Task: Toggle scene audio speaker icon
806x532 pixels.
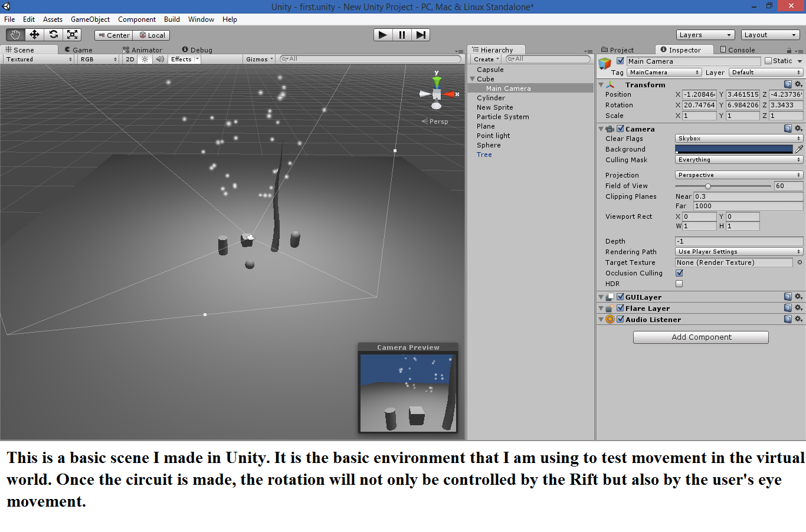Action: point(159,60)
